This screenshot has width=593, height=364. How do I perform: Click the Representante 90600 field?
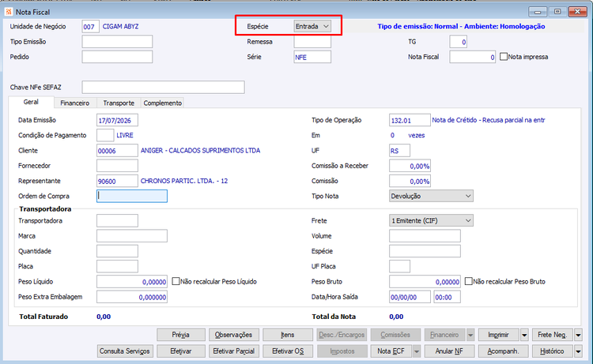(x=117, y=181)
